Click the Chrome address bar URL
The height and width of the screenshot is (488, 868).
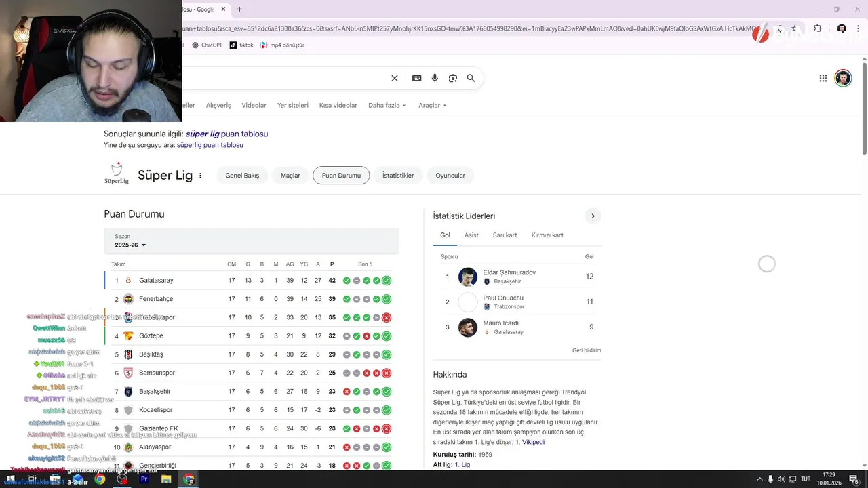pos(468,28)
